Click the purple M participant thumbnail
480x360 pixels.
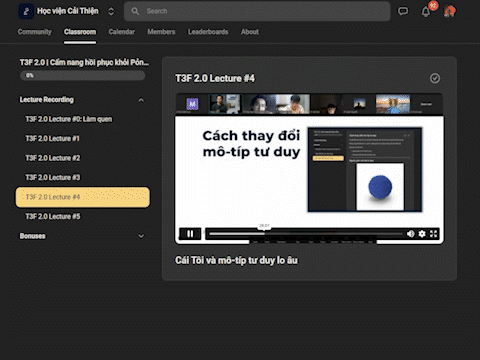click(x=192, y=104)
